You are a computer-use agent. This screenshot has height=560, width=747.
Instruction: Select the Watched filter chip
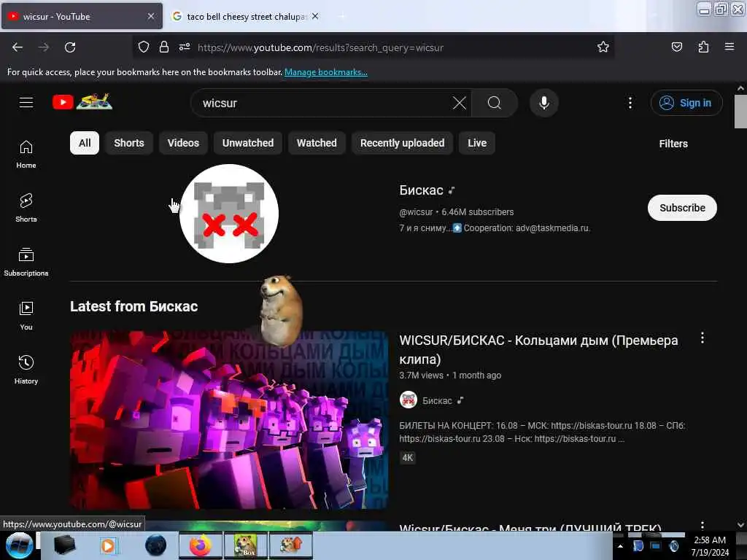[x=317, y=143]
